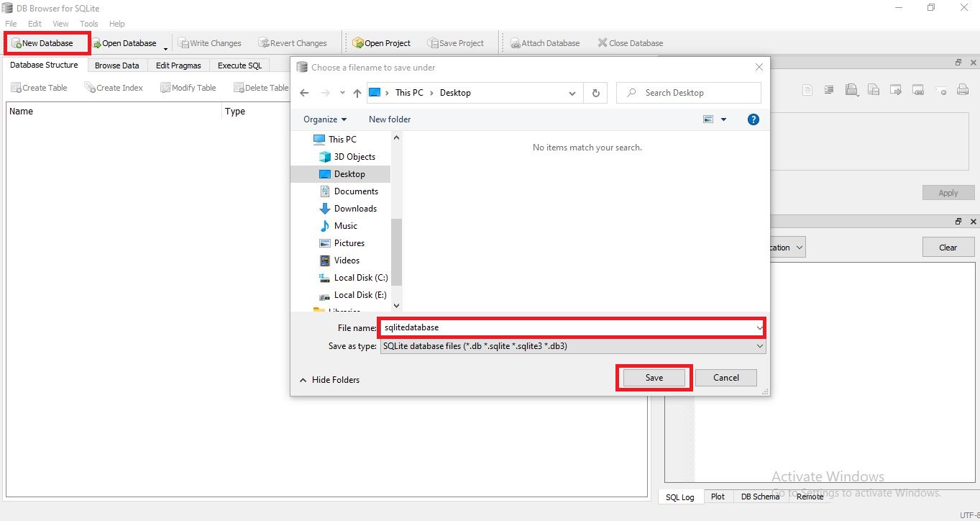The image size is (980, 521).
Task: Switch to the SQL Log tab
Action: [680, 497]
